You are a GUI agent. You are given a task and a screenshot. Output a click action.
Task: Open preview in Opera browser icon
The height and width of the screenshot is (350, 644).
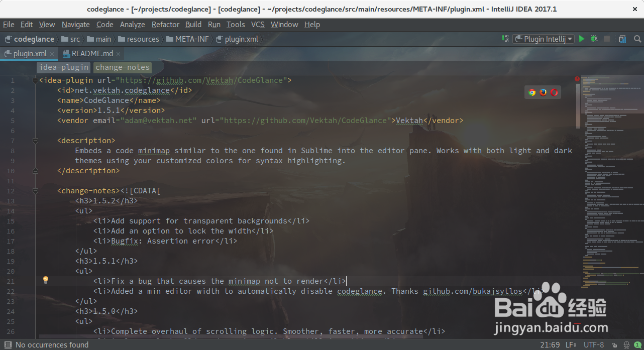click(554, 92)
